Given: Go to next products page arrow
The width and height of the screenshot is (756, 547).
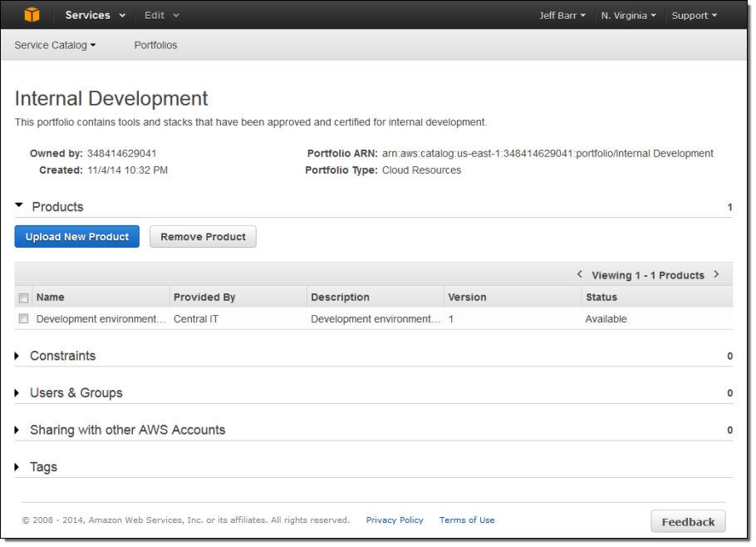Looking at the screenshot, I should 716,274.
